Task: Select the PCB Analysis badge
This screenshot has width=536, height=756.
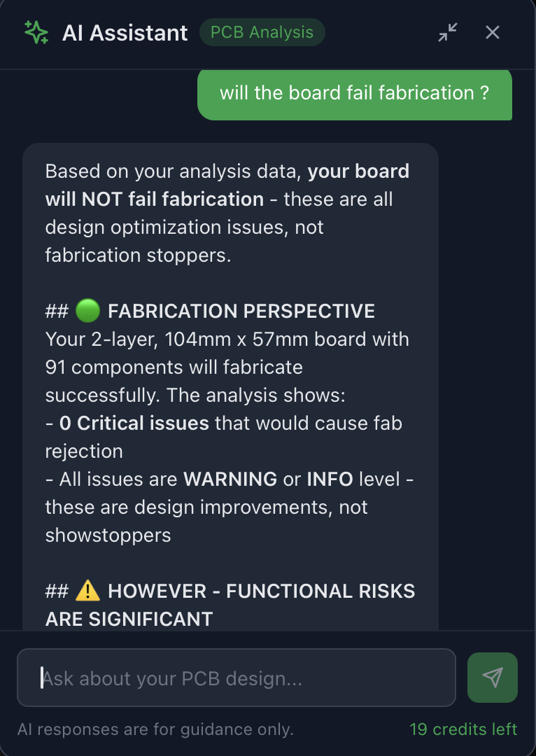Action: 262,32
